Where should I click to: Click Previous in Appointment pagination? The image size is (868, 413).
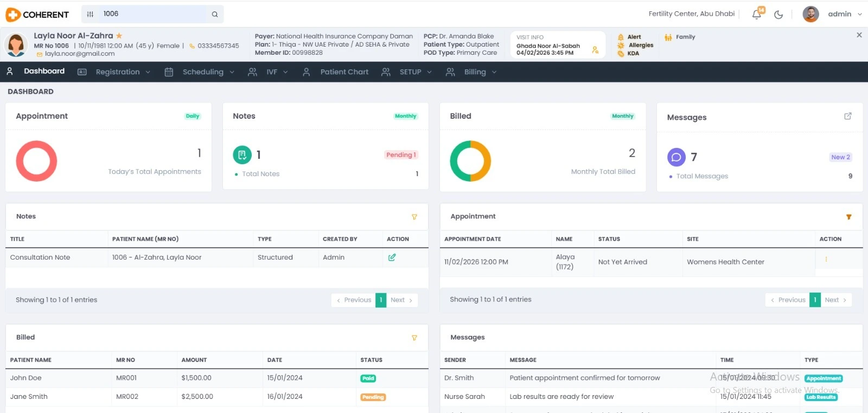(x=787, y=300)
